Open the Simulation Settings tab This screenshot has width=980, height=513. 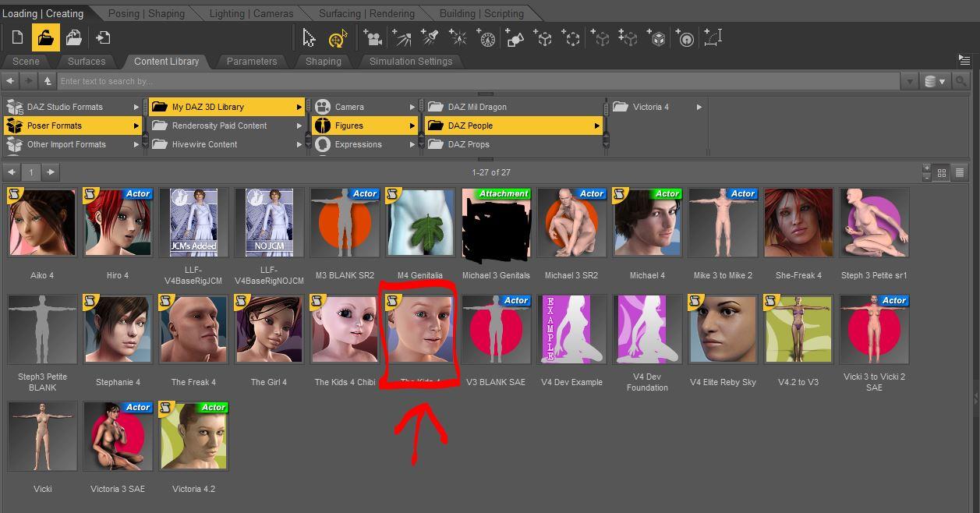tap(411, 61)
